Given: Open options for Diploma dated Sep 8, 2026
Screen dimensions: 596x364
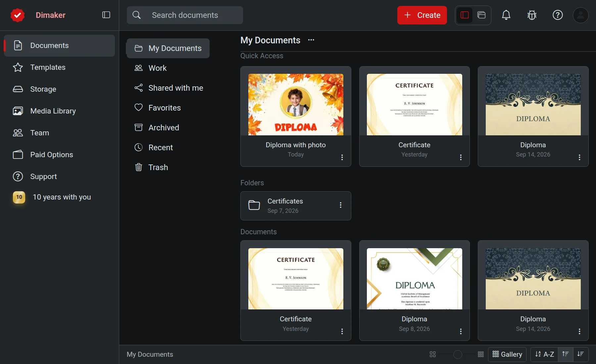Looking at the screenshot, I should pyautogui.click(x=461, y=332).
